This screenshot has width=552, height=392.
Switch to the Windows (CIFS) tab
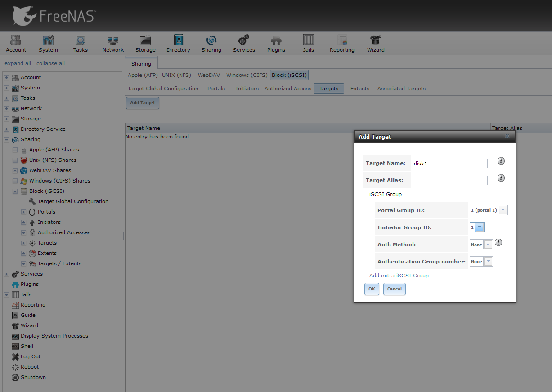(x=247, y=75)
